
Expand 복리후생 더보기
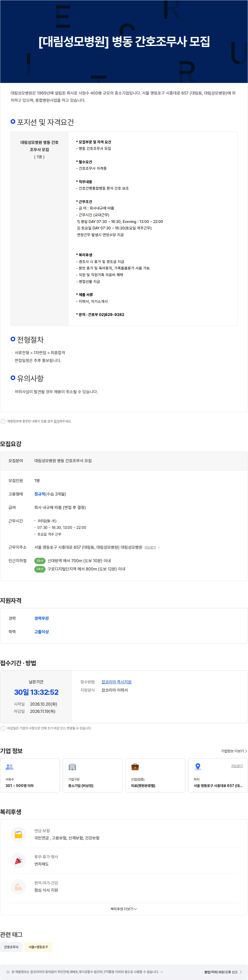(x=124, y=909)
